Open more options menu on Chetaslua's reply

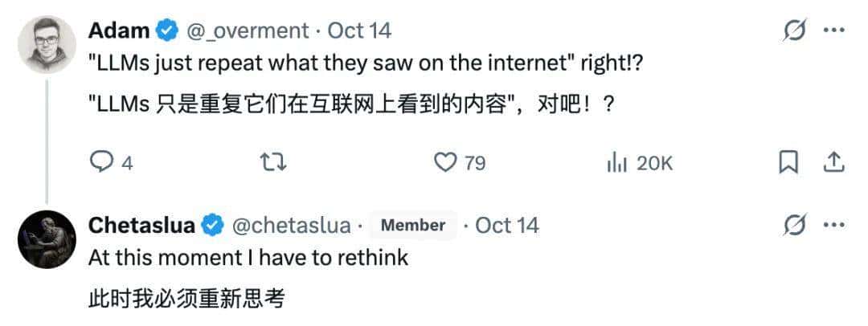tap(833, 226)
